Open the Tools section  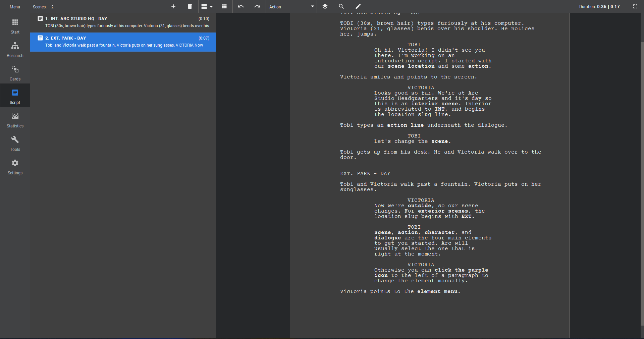(x=15, y=144)
